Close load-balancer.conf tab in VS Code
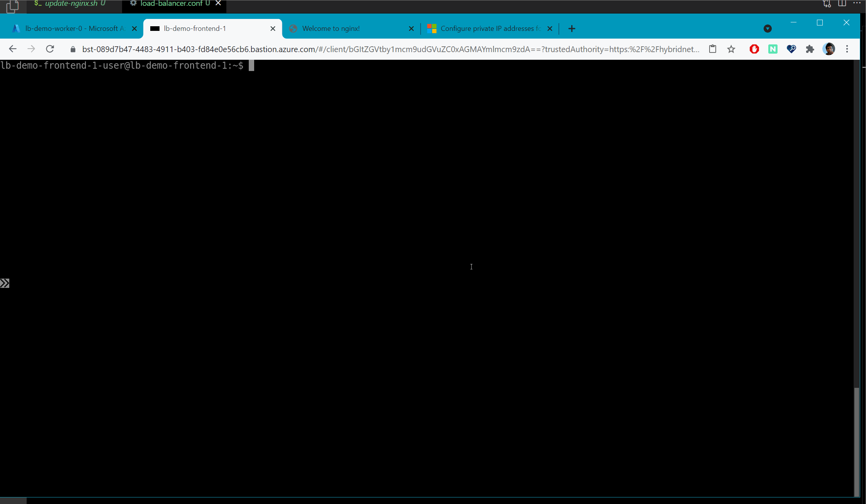The height and width of the screenshot is (504, 866). tap(218, 3)
